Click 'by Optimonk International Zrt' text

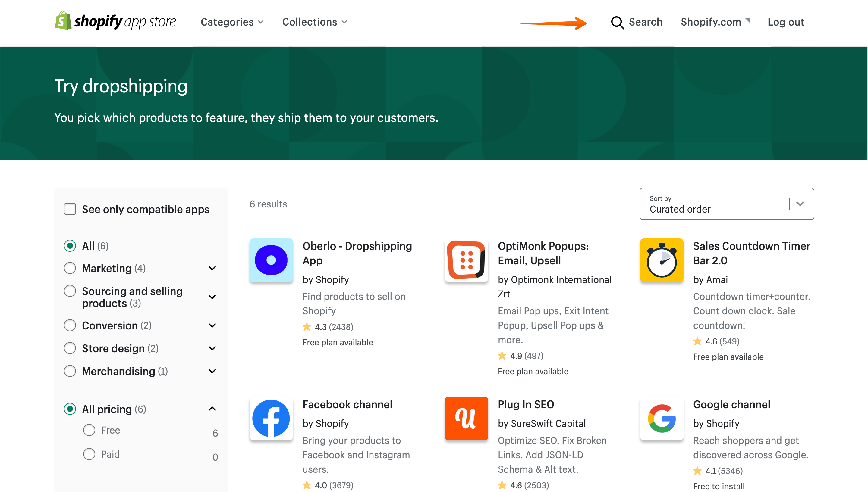555,287
